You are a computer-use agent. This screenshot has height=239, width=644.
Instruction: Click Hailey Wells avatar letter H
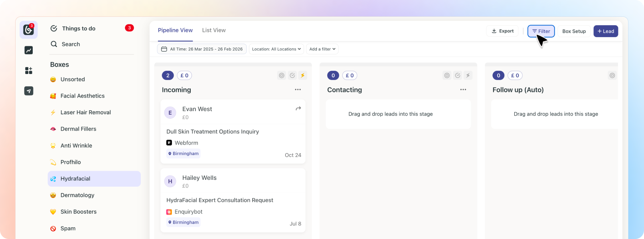(x=170, y=181)
